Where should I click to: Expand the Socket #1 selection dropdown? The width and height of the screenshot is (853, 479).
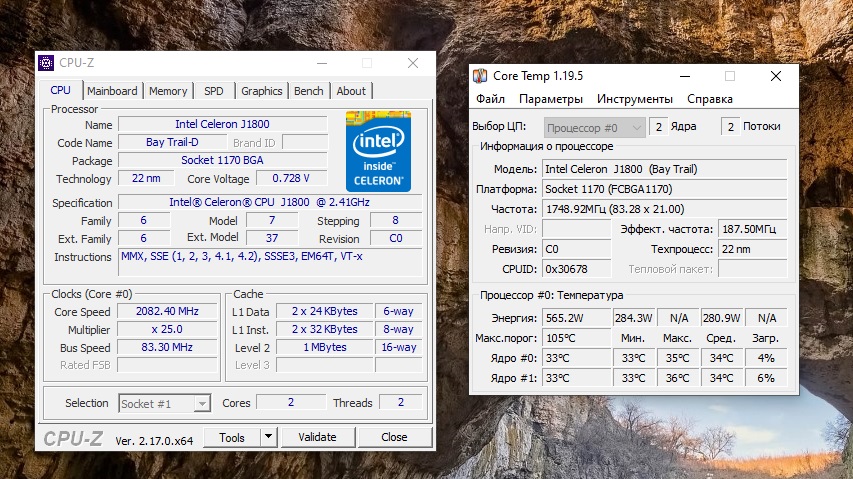point(201,404)
